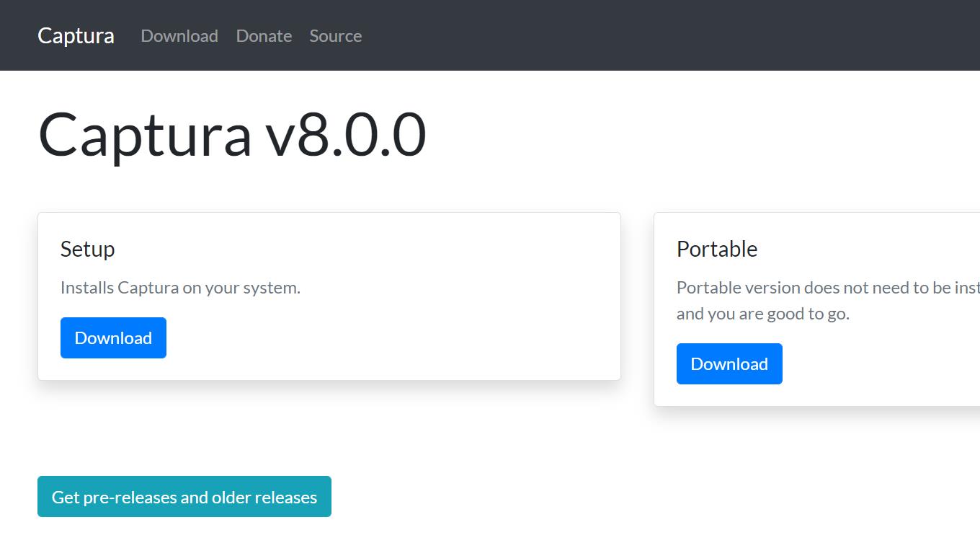Viewport: 980px width, 556px height.
Task: Open the Download nav item
Action: [179, 36]
